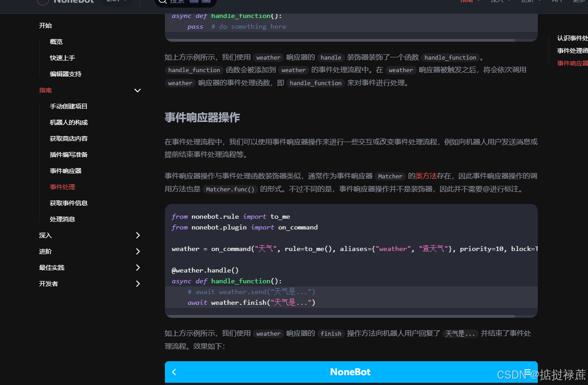Click the 最佳实践 sidebar category label

coord(52,268)
